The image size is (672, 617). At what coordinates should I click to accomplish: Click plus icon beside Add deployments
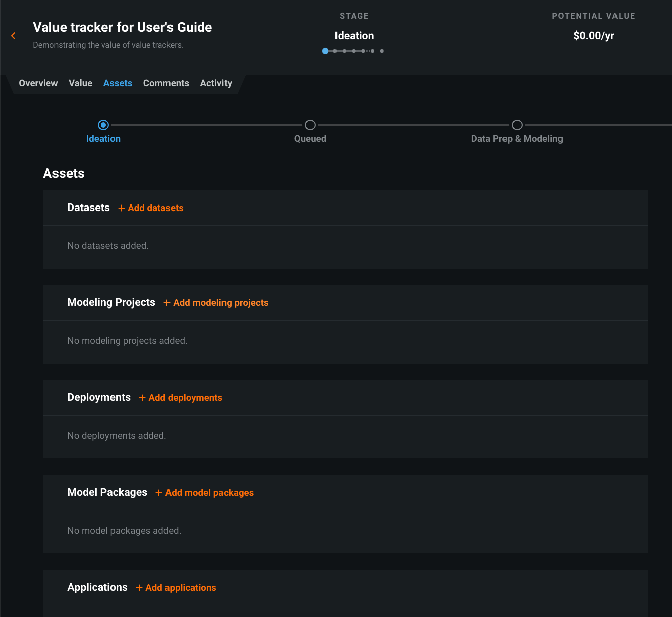click(x=142, y=398)
